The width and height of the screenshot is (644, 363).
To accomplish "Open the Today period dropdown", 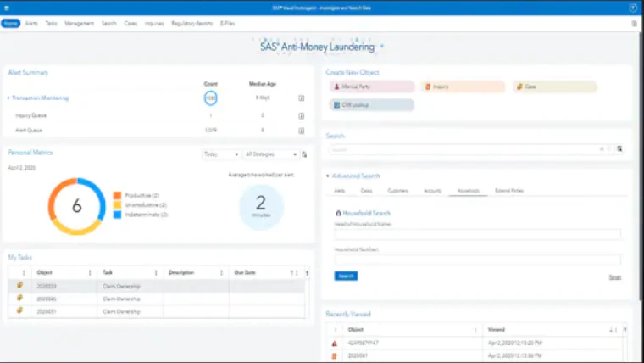I will 220,154.
